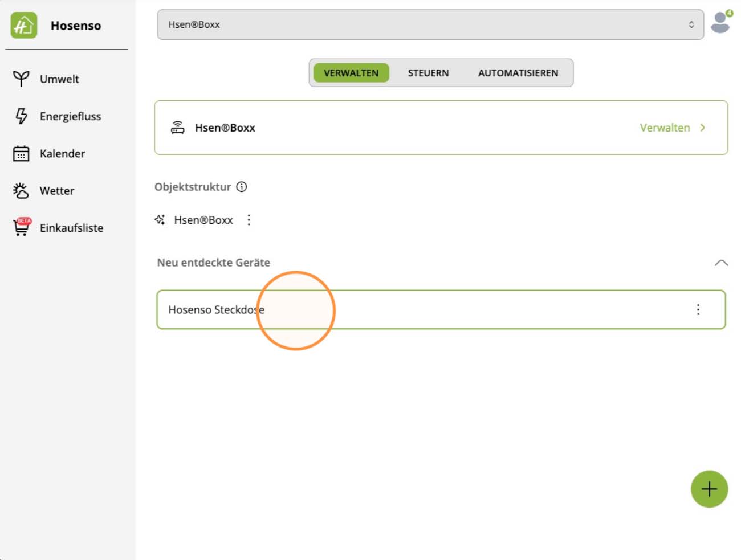The width and height of the screenshot is (741, 560).
Task: Open the Energiefluss sidebar label
Action: [x=70, y=116]
